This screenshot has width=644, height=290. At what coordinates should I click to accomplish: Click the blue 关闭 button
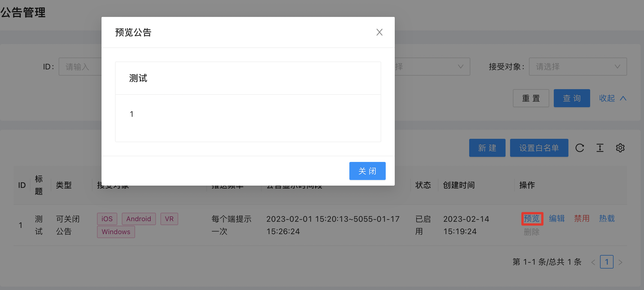click(x=367, y=171)
